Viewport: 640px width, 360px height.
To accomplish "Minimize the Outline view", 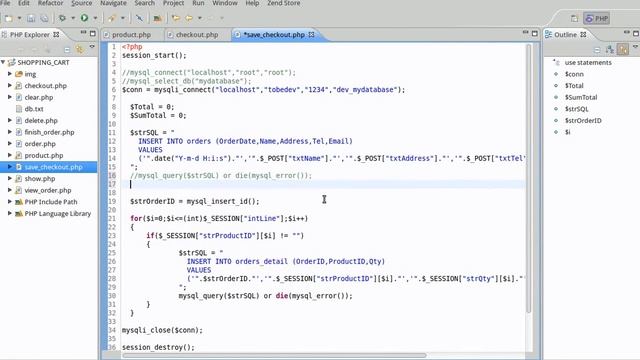I will pos(627,33).
